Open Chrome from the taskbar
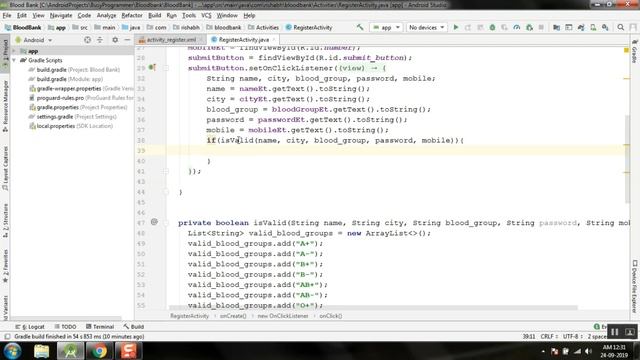The width and height of the screenshot is (640, 360). 99,351
